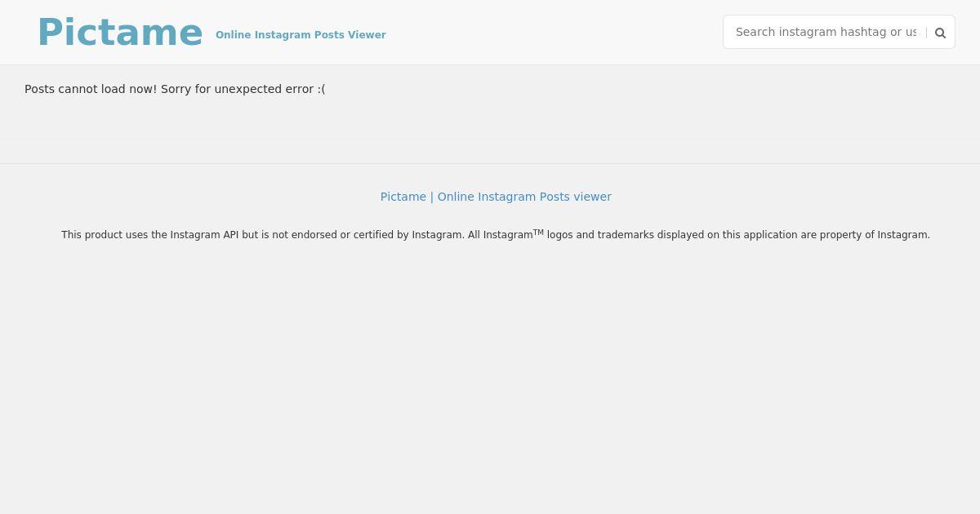Click the Instagram API disclaimer paragraph
This screenshot has height=514, width=980.
[496, 235]
